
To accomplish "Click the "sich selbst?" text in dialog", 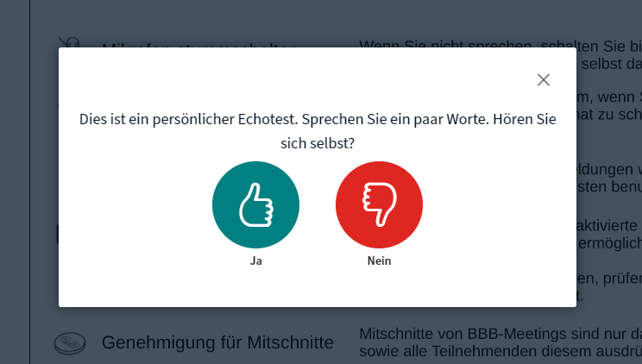I will 317,144.
